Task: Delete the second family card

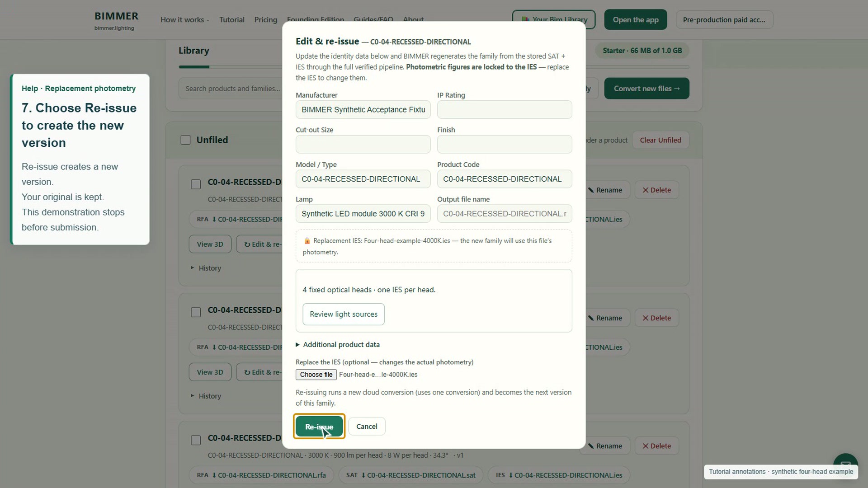Action: tap(656, 318)
